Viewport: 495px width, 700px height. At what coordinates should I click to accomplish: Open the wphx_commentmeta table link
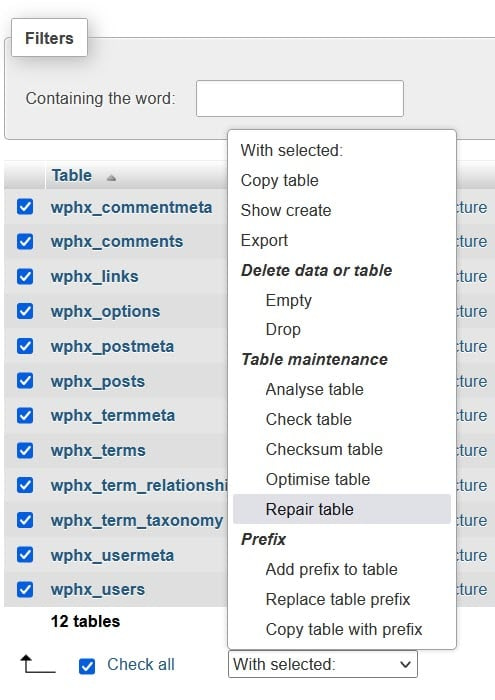131,208
